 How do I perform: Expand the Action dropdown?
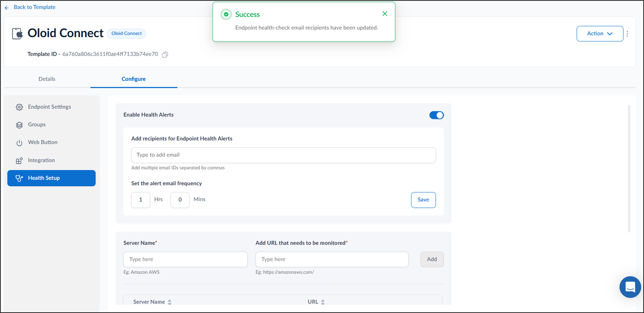point(600,33)
